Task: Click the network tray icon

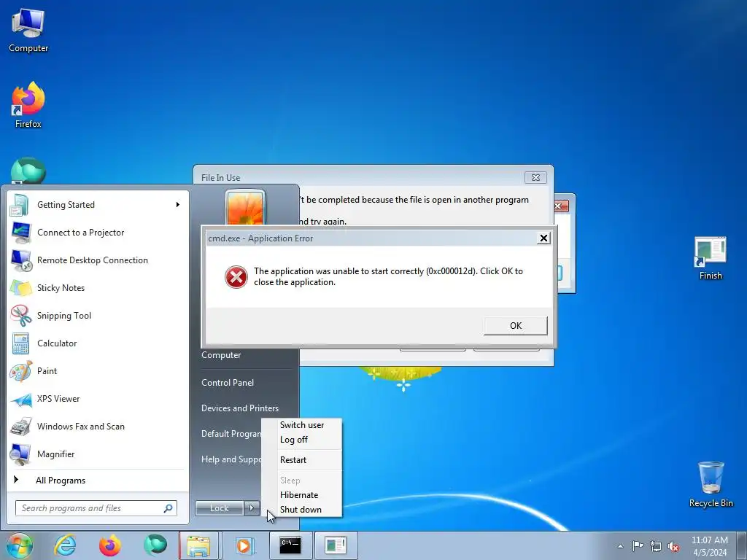Action: coord(656,546)
